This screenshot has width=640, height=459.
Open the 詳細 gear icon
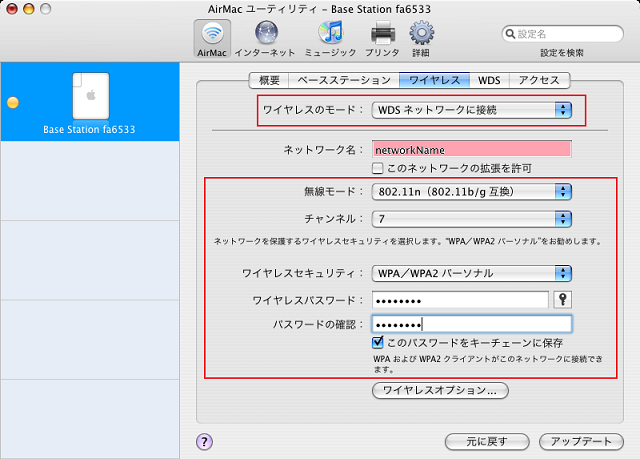pos(422,33)
